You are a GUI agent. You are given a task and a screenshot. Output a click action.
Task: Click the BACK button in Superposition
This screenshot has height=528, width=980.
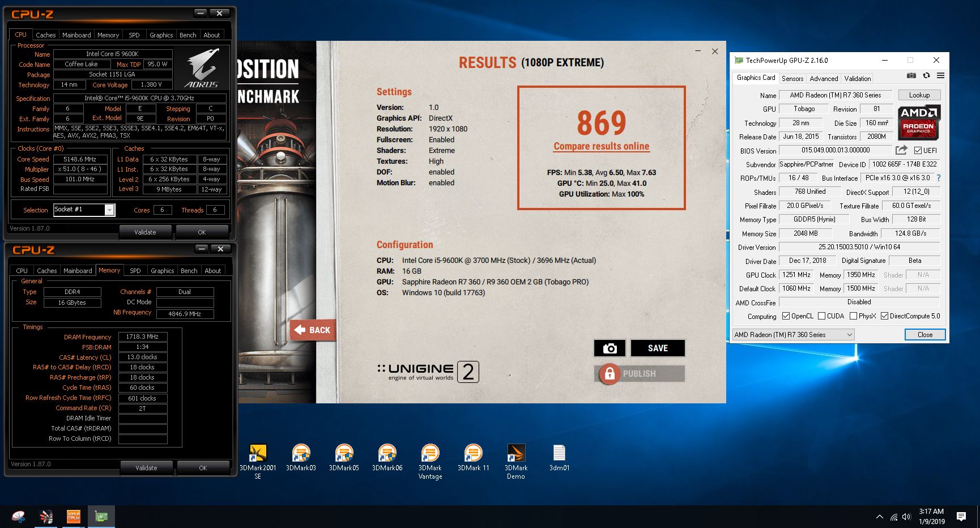point(313,330)
